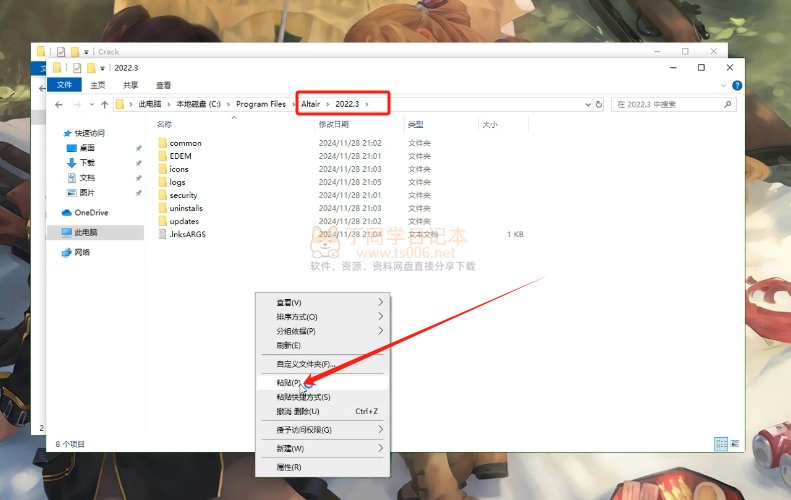Select the EDEM folder icon
791x500 pixels.
pos(162,156)
